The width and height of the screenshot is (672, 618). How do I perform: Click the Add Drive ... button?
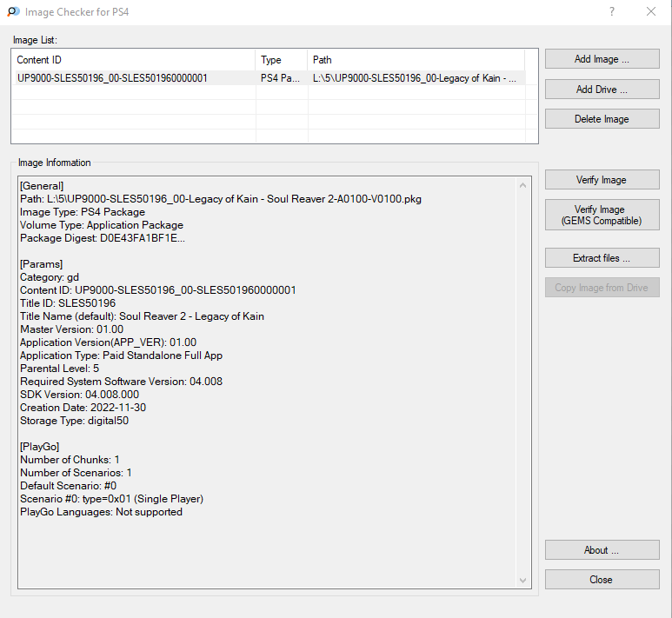coord(602,90)
